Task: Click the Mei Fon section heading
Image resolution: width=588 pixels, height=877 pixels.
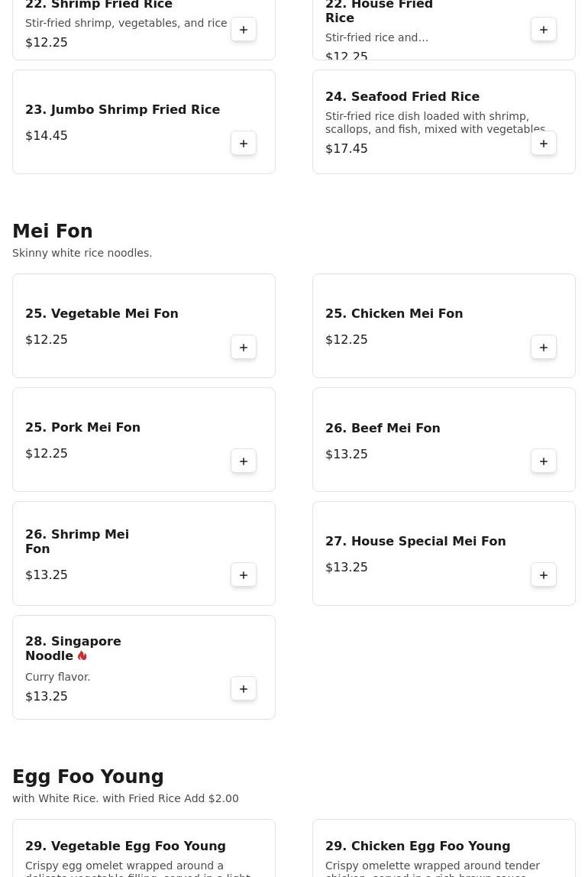Action: (x=53, y=231)
